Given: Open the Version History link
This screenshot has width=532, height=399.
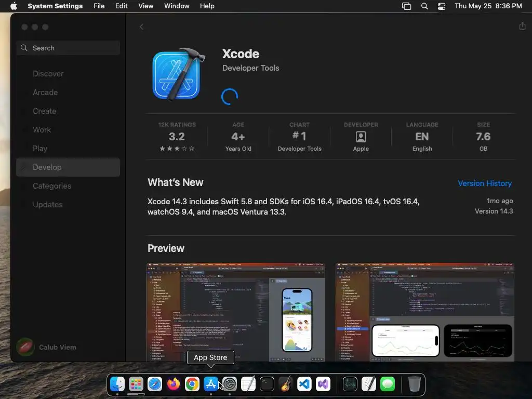Looking at the screenshot, I should [x=485, y=183].
